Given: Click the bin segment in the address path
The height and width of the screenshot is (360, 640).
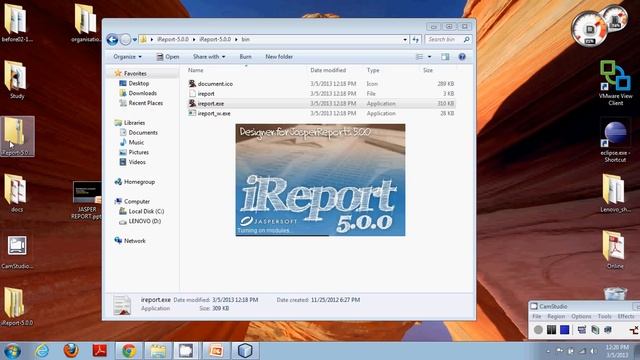Looking at the screenshot, I should (x=245, y=40).
